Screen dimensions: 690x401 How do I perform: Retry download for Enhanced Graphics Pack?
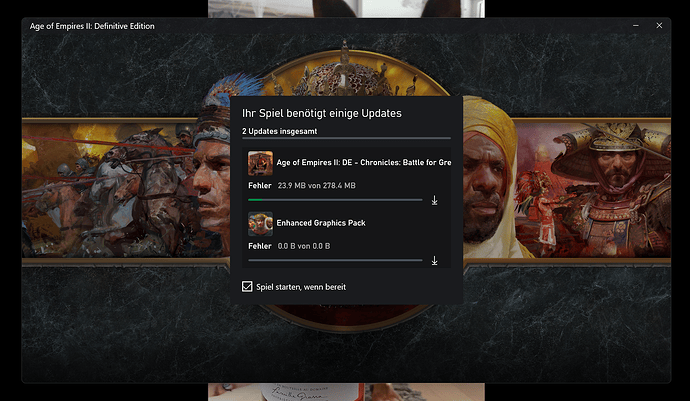(434, 261)
